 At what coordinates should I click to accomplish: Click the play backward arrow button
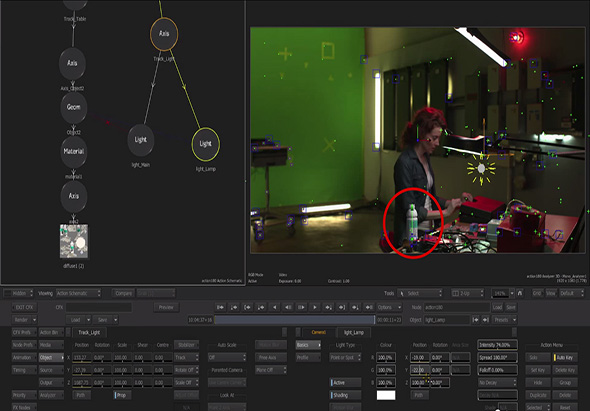point(275,307)
